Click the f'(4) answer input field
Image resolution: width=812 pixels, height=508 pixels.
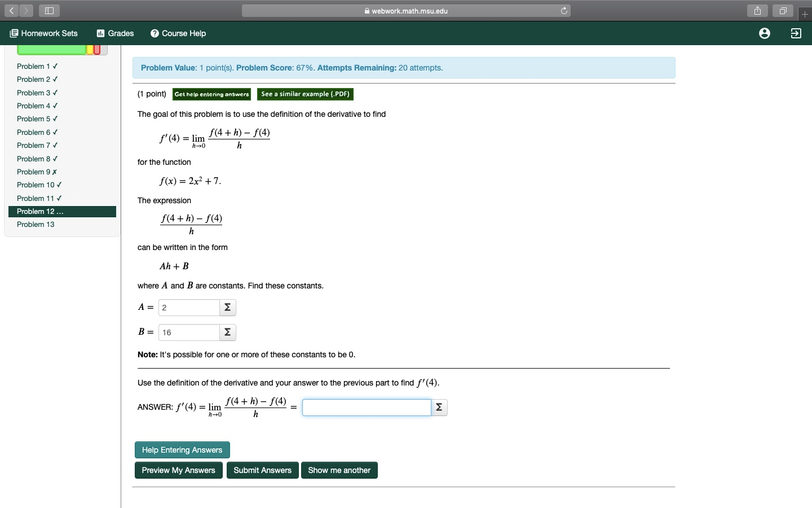pos(367,408)
